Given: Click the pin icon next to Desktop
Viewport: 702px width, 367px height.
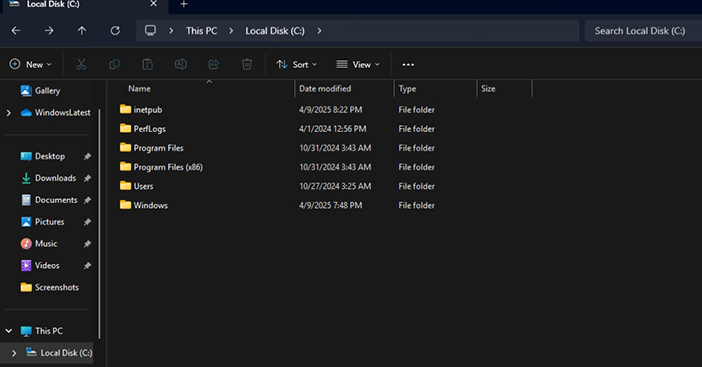Looking at the screenshot, I should [x=87, y=157].
